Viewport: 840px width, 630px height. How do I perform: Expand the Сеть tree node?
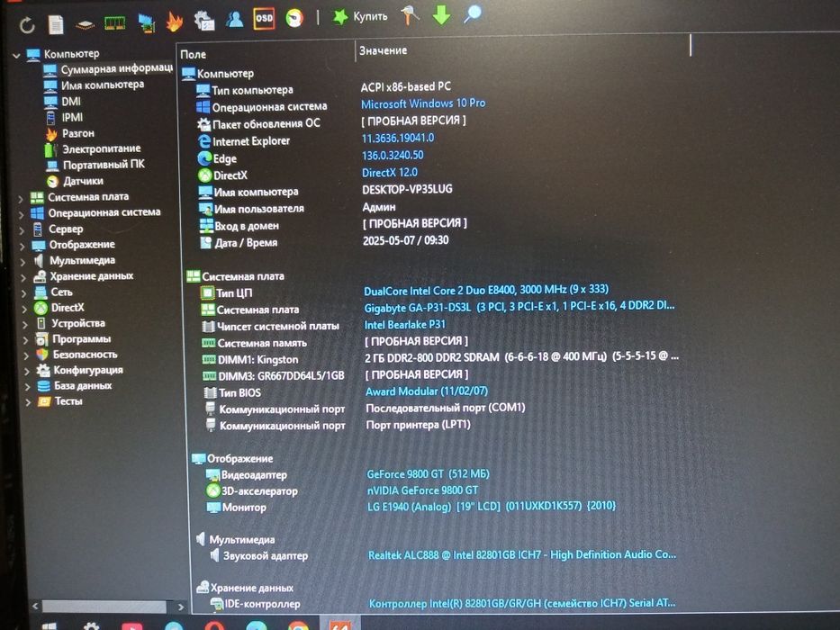click(24, 293)
